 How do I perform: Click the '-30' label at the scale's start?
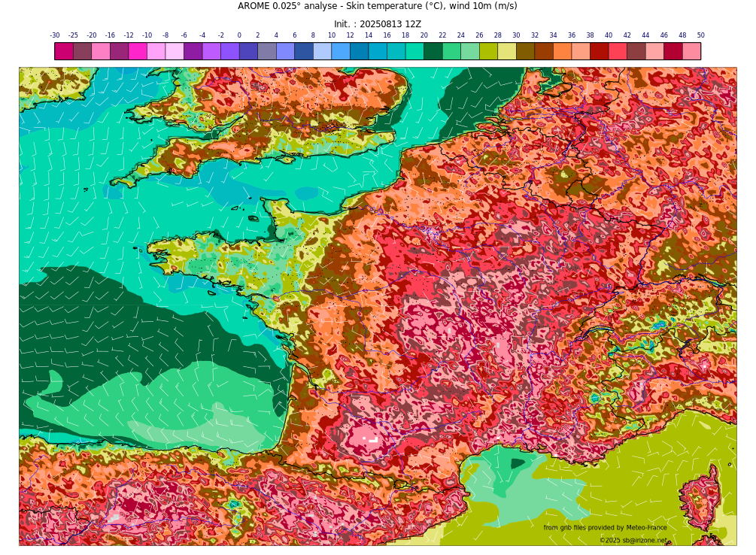(55, 35)
